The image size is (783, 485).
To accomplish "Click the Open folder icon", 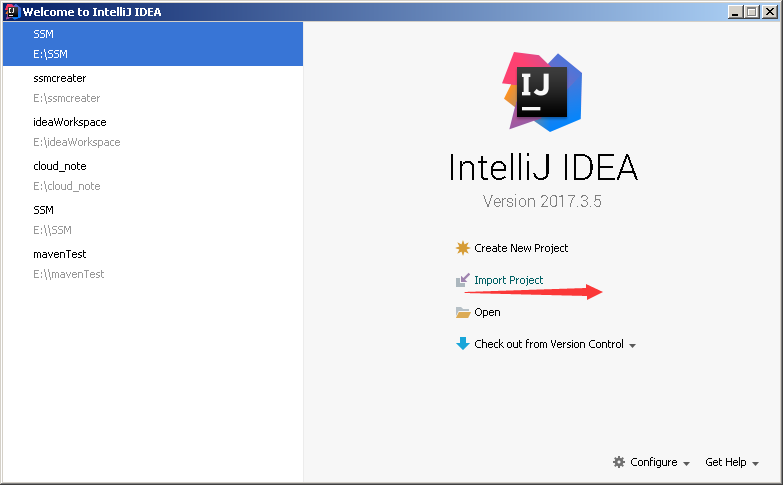I will 463,312.
